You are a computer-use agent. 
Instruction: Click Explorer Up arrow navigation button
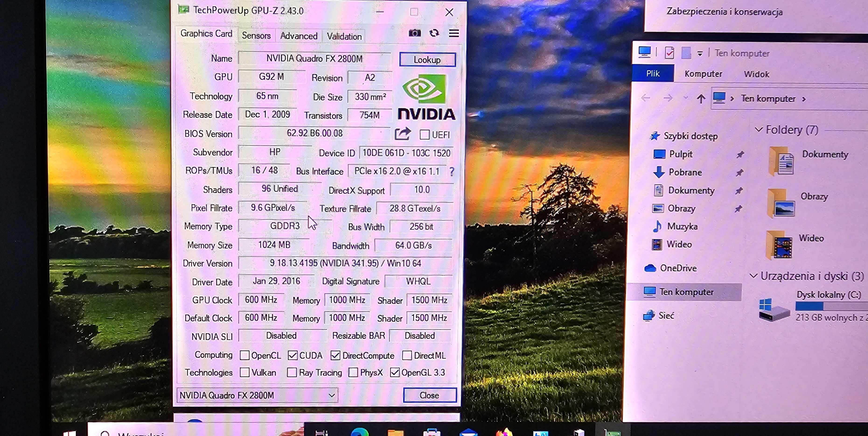point(701,98)
